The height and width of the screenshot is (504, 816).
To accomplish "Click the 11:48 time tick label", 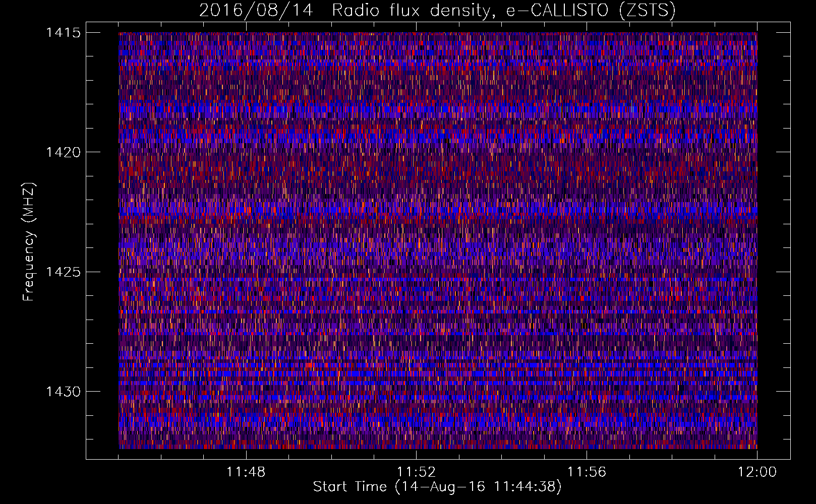I will point(246,472).
